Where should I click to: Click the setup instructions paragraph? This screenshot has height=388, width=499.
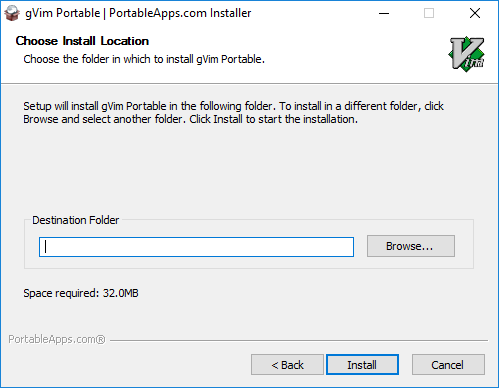[233, 112]
